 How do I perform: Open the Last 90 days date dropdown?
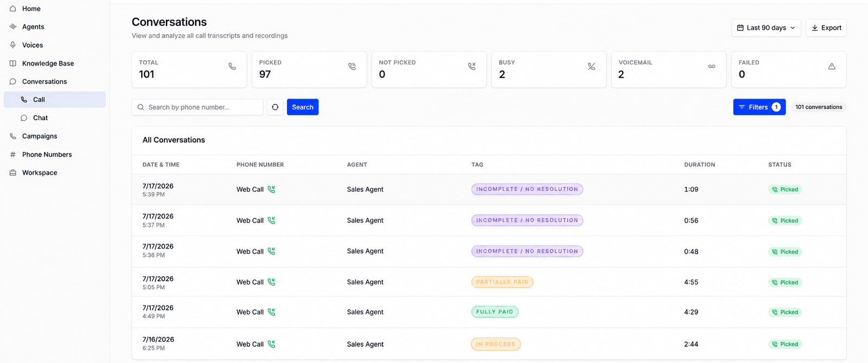point(766,28)
